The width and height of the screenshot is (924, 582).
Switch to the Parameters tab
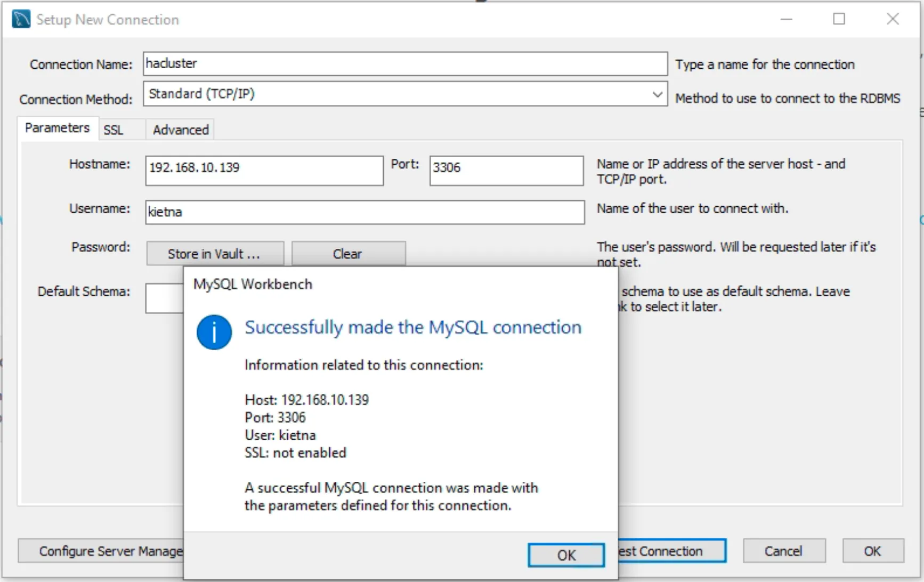pos(57,128)
